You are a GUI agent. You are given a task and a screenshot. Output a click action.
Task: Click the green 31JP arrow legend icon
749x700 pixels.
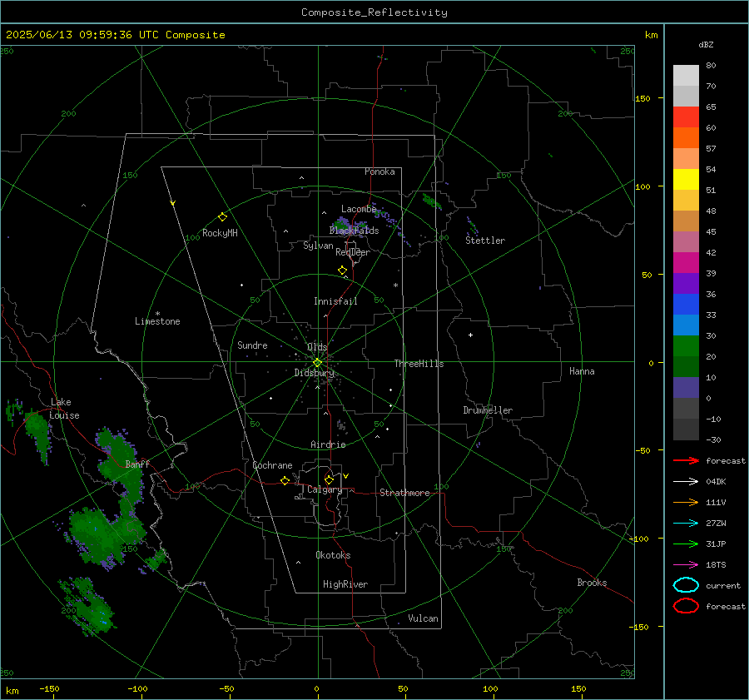click(686, 544)
